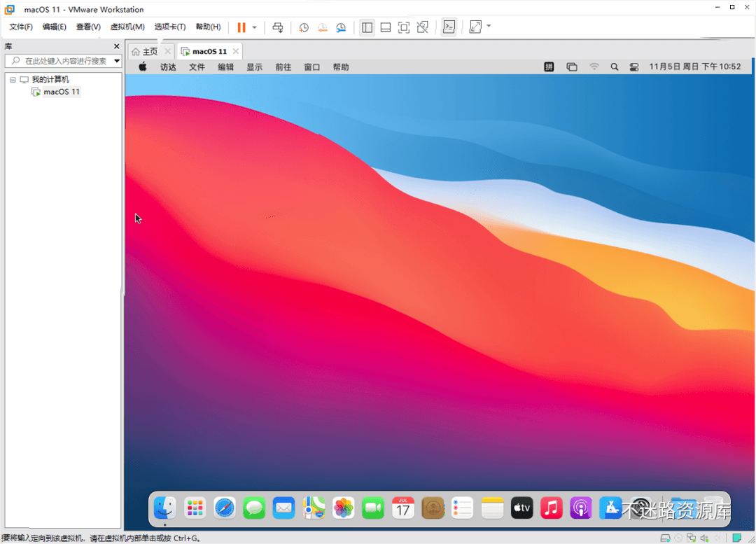756x544 pixels.
Task: Click the screen mirroring menu bar icon
Action: tap(572, 67)
